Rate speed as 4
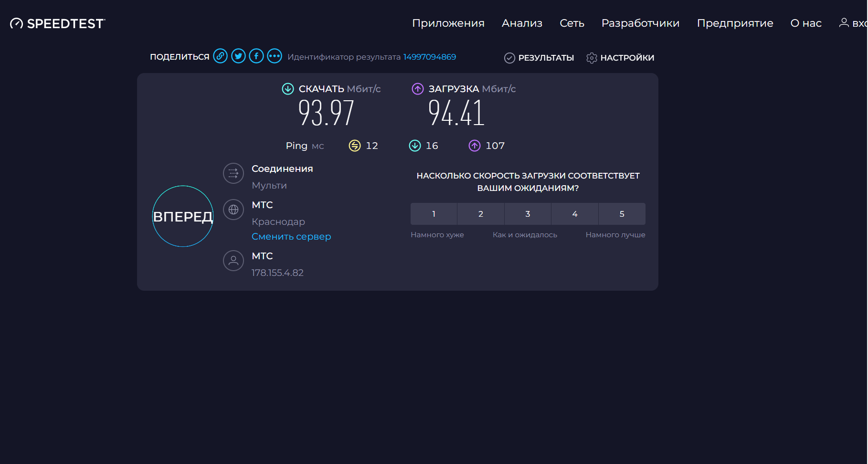Viewport: 868px width, 464px height. coord(575,214)
